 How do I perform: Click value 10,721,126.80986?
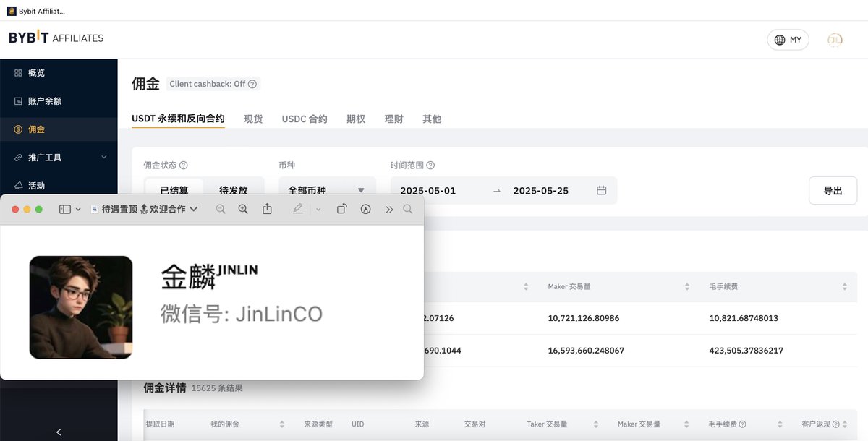(584, 318)
